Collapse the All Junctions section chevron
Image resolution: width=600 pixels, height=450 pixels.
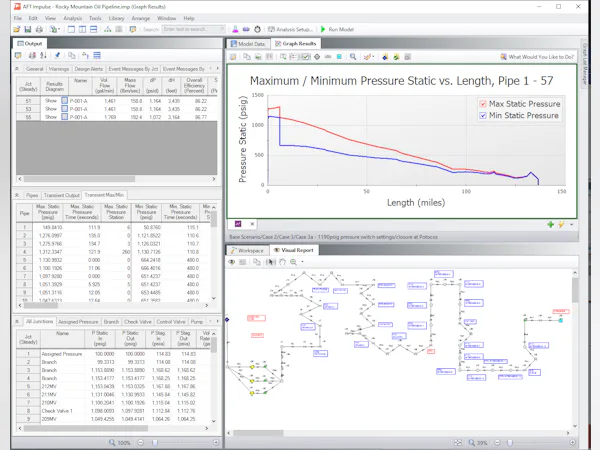click(17, 321)
